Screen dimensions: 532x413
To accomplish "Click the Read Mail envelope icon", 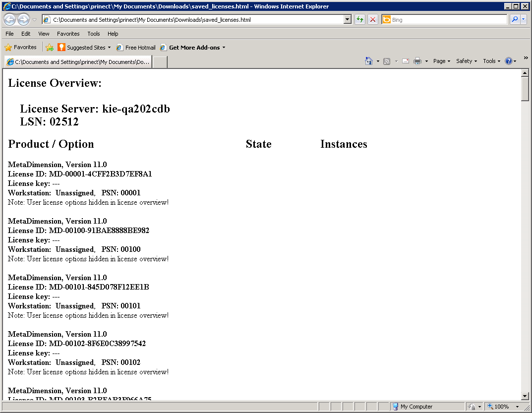I will [405, 60].
